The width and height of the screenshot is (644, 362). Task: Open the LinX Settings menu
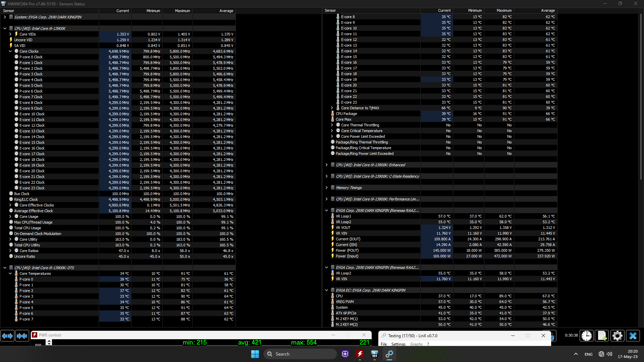[398, 344]
